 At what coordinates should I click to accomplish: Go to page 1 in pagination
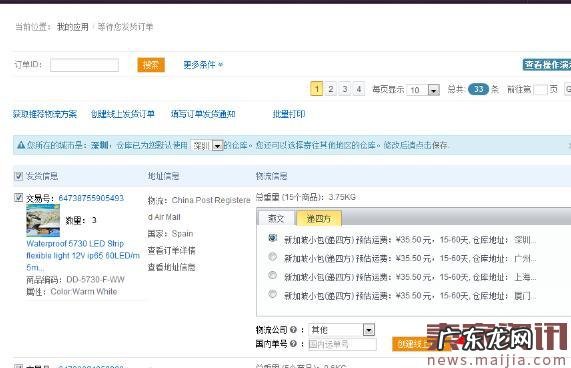(x=316, y=89)
